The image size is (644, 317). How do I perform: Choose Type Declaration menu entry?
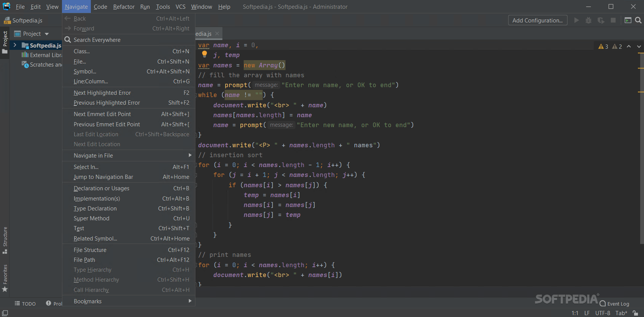click(x=128, y=208)
